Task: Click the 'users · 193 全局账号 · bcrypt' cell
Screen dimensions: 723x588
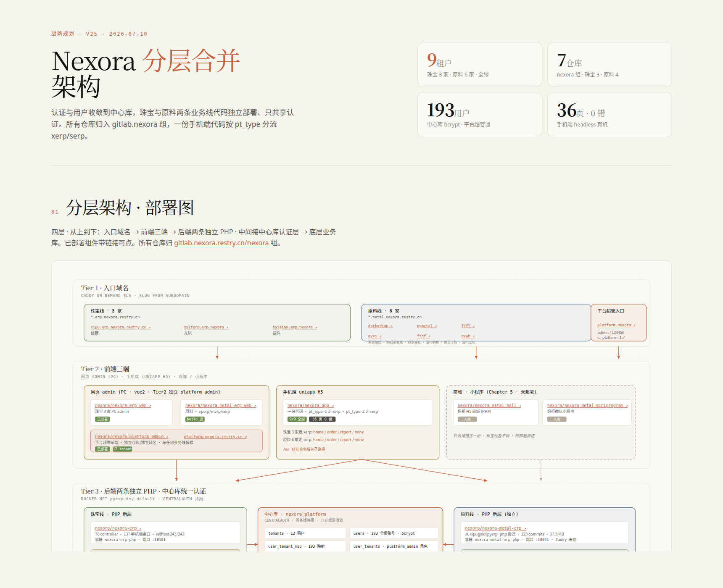Action: 394,533
